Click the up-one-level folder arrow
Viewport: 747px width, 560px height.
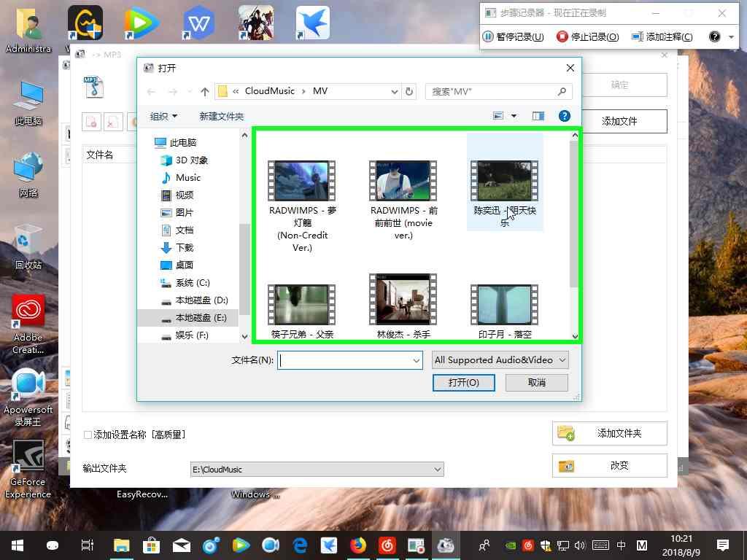(204, 92)
